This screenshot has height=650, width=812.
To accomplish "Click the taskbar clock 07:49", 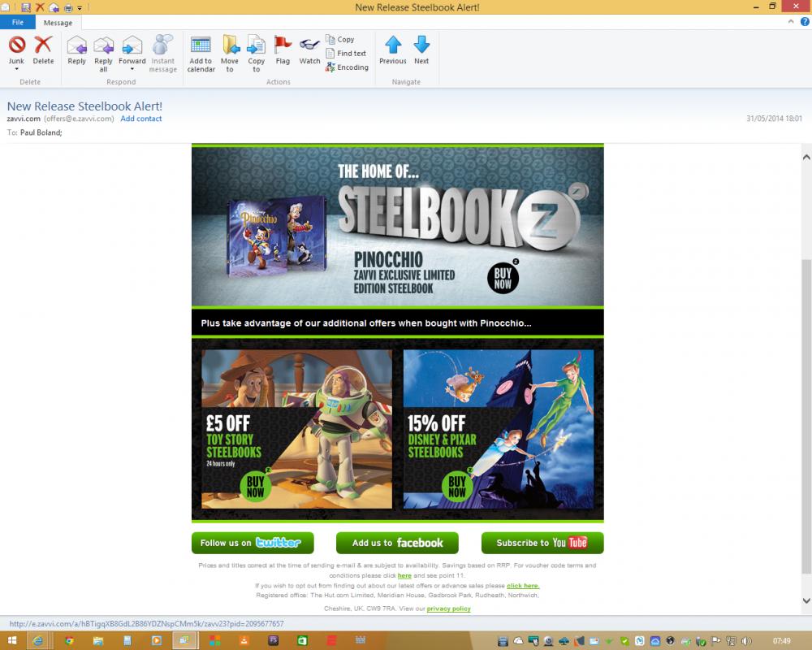I will pyautogui.click(x=781, y=641).
